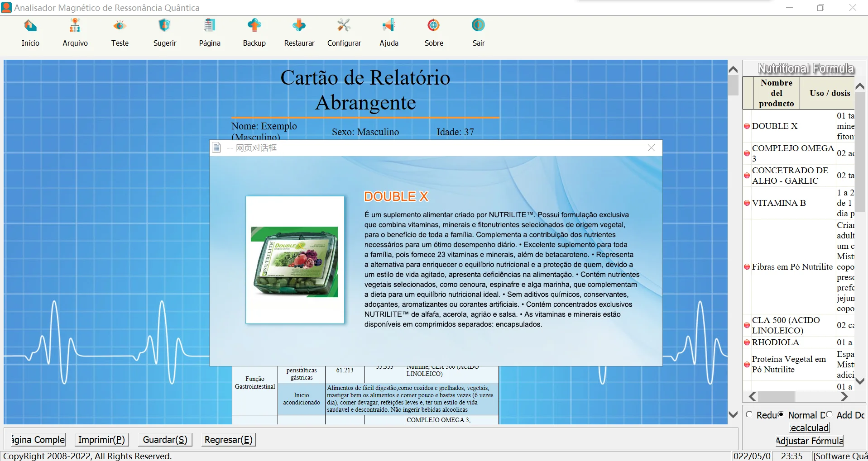The image size is (868, 461).
Task: Click red bullet beside Fibras em Pó Nutrilite
Action: pos(747,267)
